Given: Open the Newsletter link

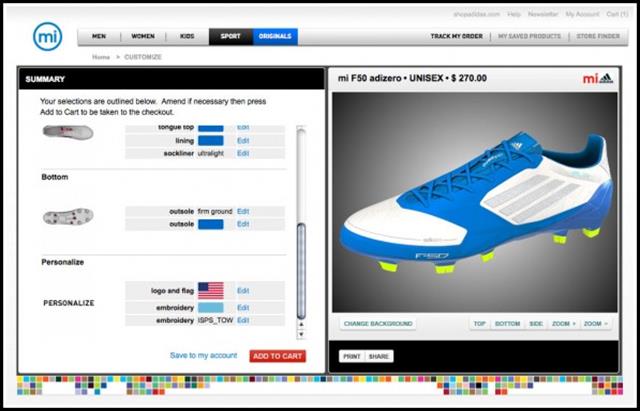Looking at the screenshot, I should coord(543,14).
